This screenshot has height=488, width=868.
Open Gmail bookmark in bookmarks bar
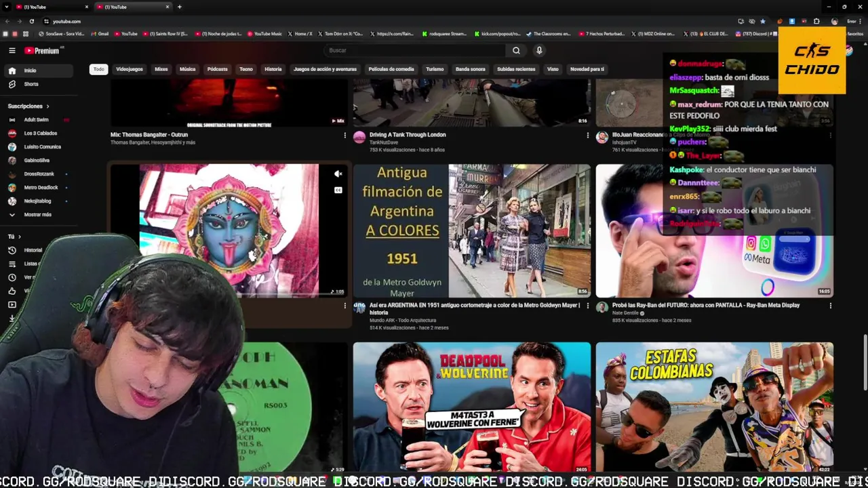tap(100, 34)
